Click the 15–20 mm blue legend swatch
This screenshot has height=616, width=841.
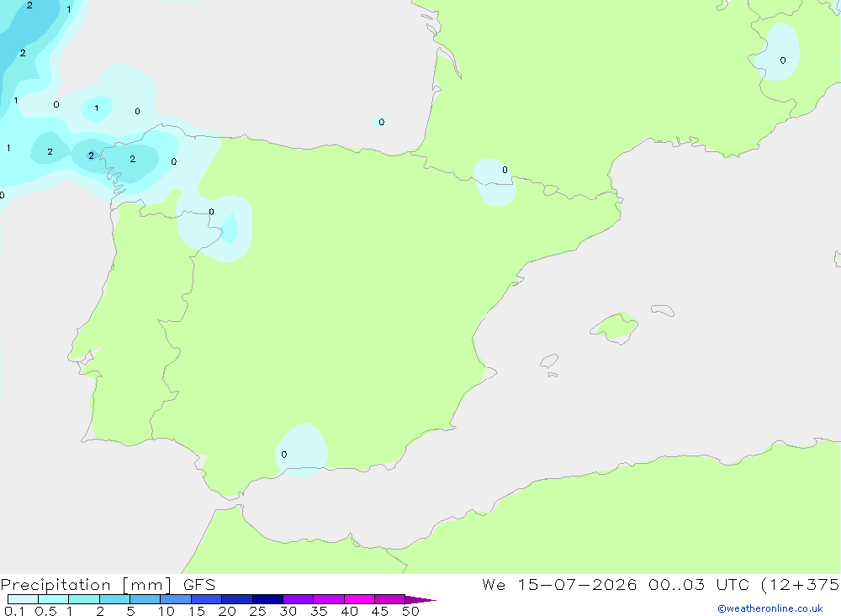click(x=207, y=599)
